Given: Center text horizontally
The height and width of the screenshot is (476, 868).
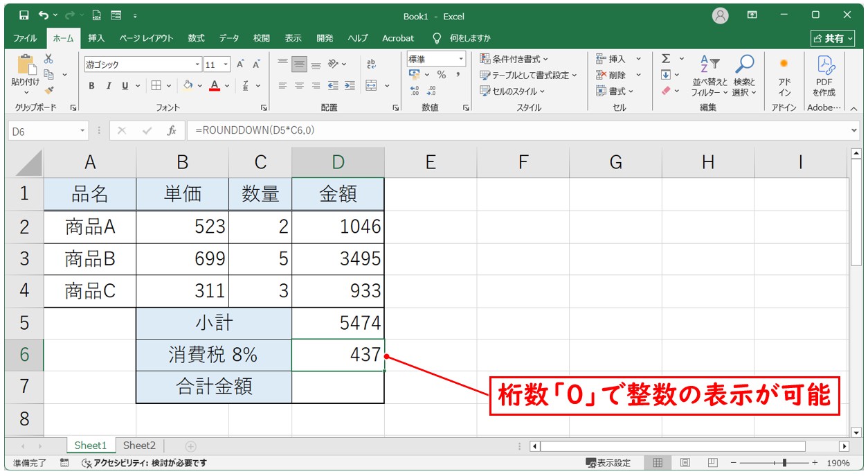Looking at the screenshot, I should 299,86.
